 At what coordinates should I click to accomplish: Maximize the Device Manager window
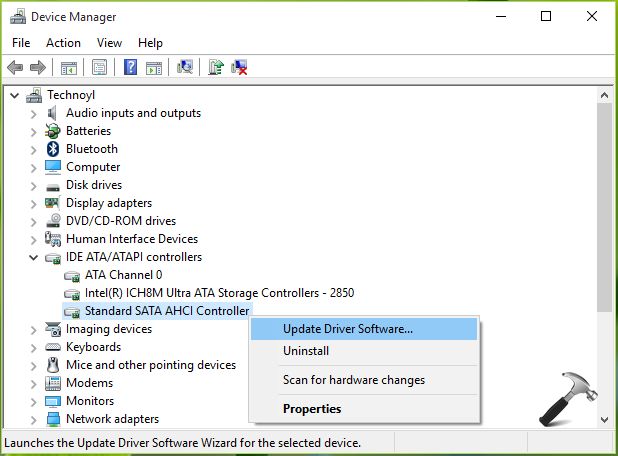(546, 17)
